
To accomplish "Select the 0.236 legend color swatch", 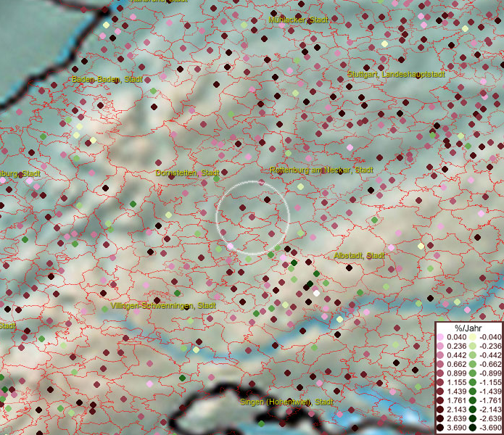I will [440, 346].
